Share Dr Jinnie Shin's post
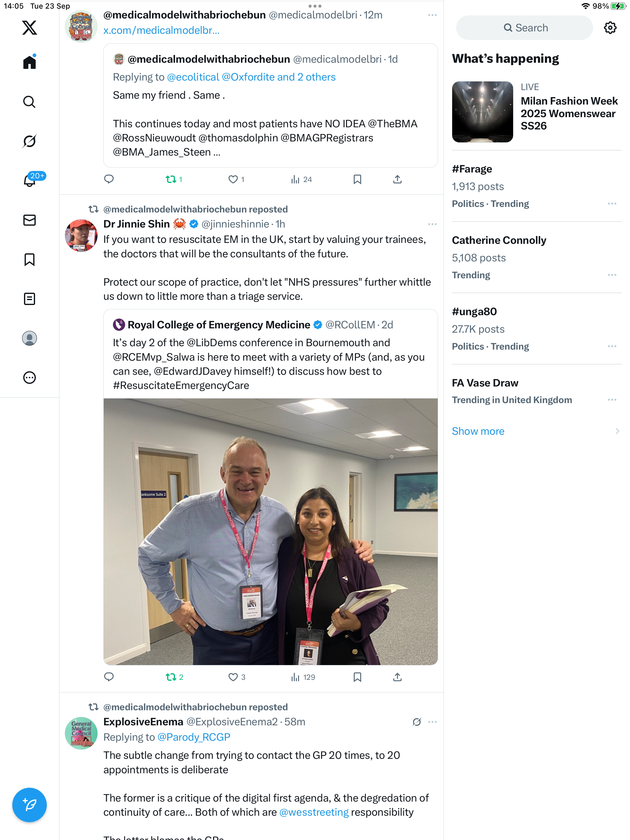 pyautogui.click(x=397, y=677)
